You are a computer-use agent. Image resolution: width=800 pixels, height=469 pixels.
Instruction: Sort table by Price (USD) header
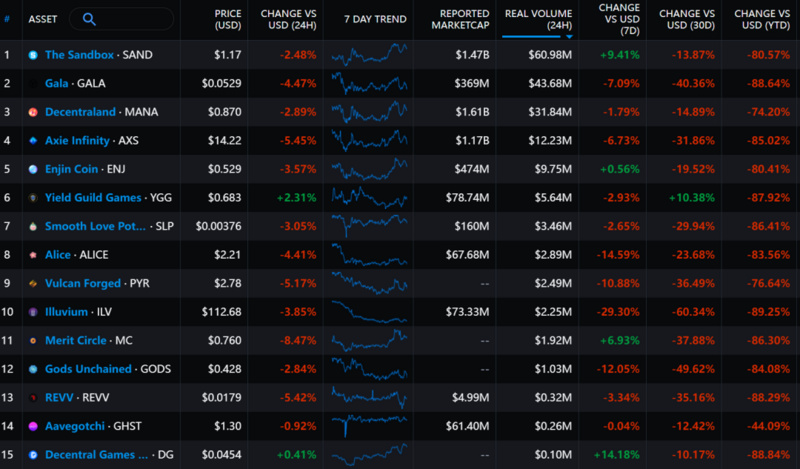(x=227, y=19)
